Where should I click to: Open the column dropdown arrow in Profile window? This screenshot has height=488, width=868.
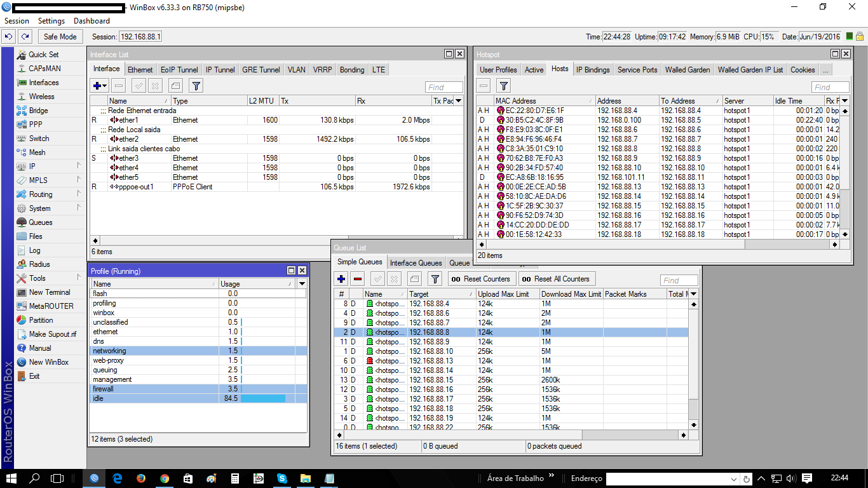pyautogui.click(x=302, y=284)
